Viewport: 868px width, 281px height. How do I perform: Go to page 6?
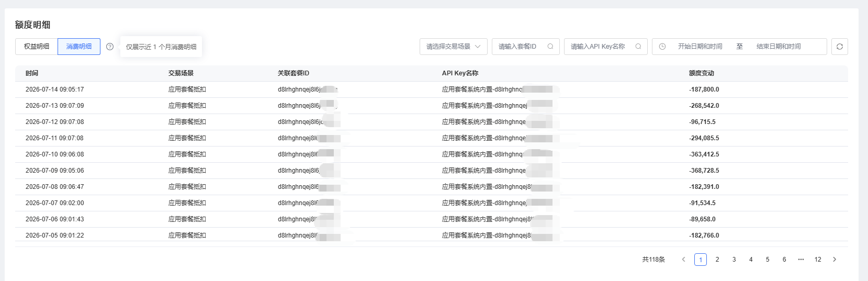[784, 260]
